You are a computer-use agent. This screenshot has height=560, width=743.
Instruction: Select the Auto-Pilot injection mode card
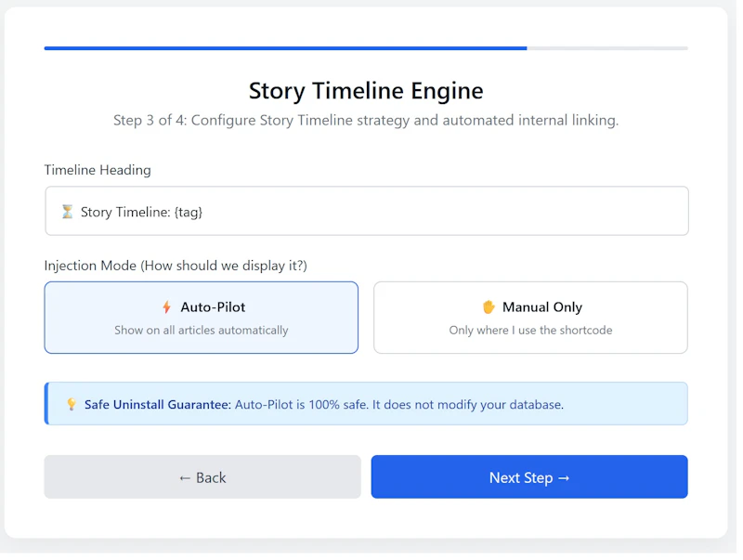point(201,318)
